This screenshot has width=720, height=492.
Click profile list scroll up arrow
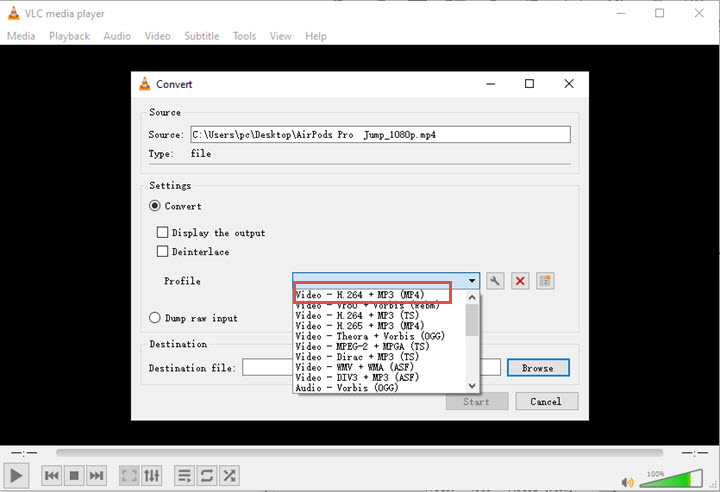tap(472, 297)
